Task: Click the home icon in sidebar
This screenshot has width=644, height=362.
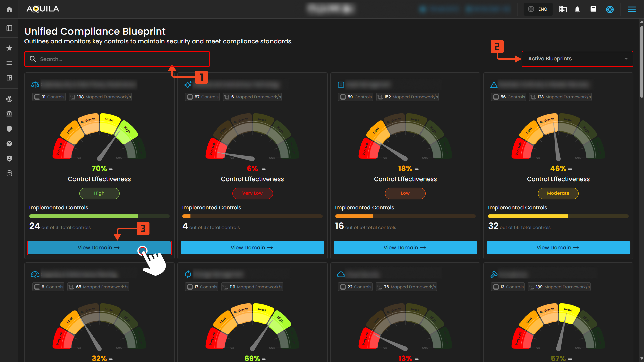Action: 9,9
